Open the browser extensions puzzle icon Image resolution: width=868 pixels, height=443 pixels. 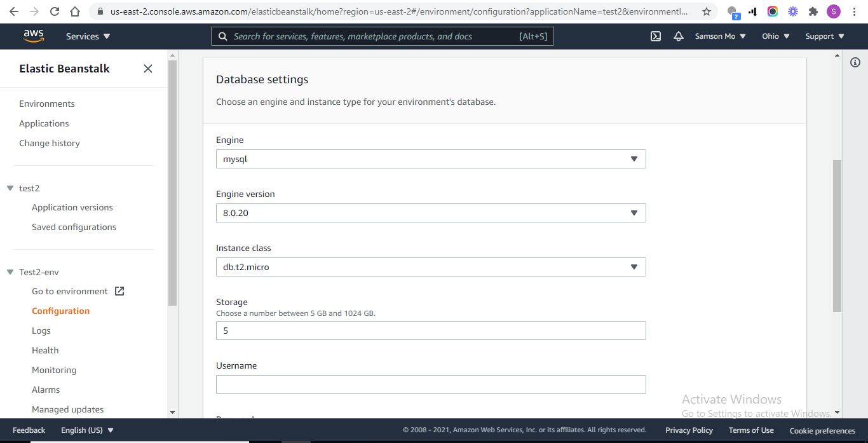click(x=813, y=11)
